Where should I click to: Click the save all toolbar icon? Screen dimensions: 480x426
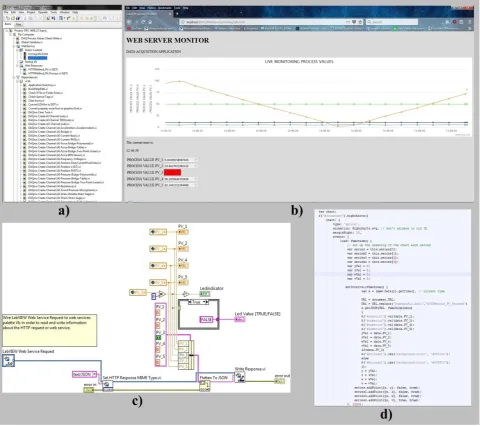18,18
